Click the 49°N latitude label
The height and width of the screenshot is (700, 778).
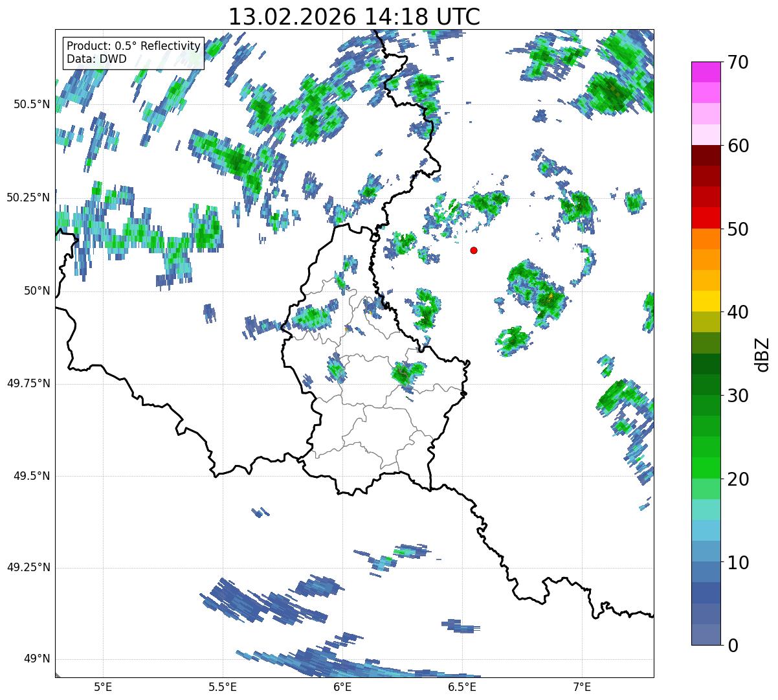(37, 659)
